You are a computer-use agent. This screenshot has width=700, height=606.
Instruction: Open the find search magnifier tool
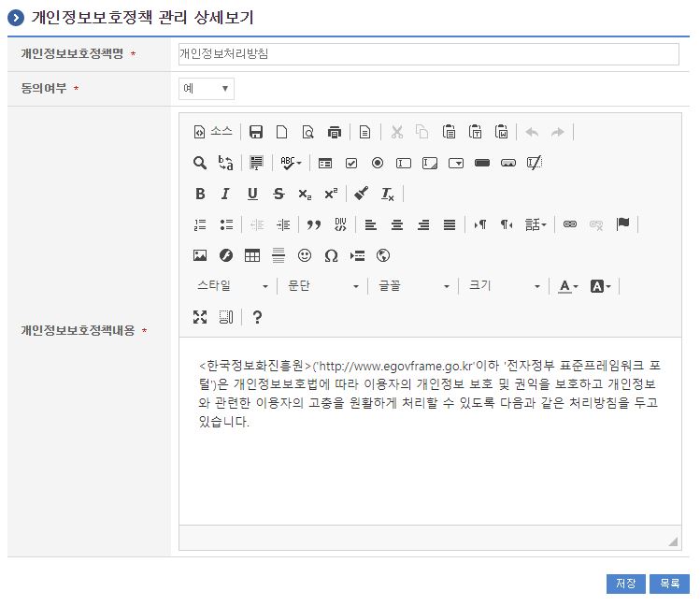(200, 163)
